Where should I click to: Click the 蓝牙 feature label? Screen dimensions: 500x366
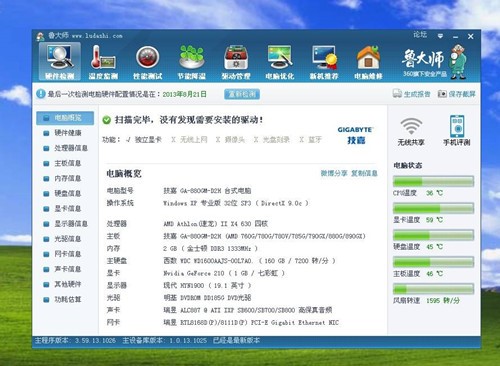(315, 140)
